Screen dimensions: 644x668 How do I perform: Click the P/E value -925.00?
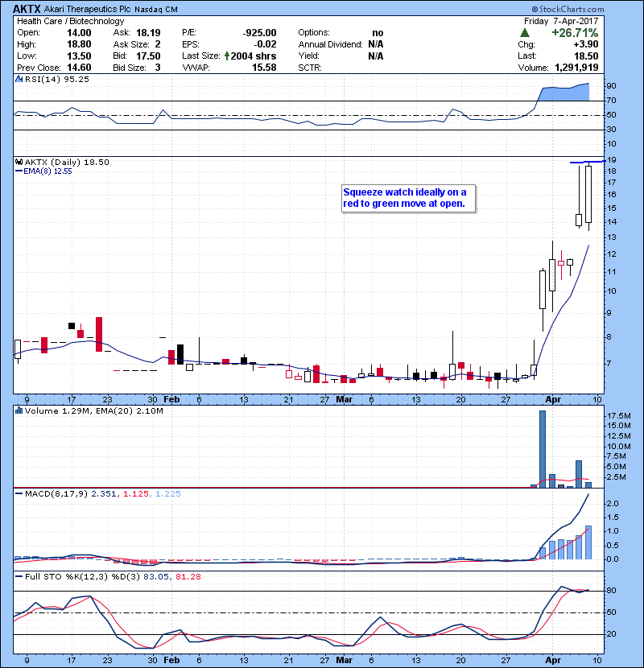coord(259,33)
